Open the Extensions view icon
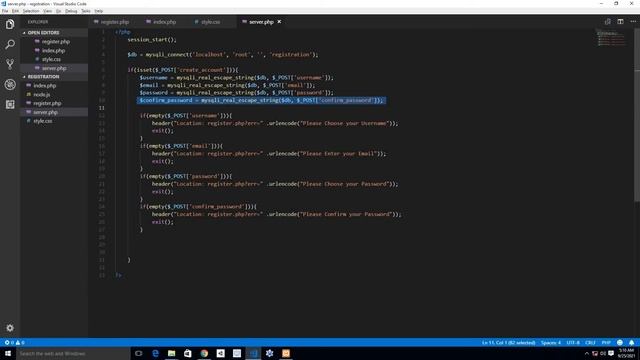Image resolution: width=640 pixels, height=360 pixels. coord(10,104)
